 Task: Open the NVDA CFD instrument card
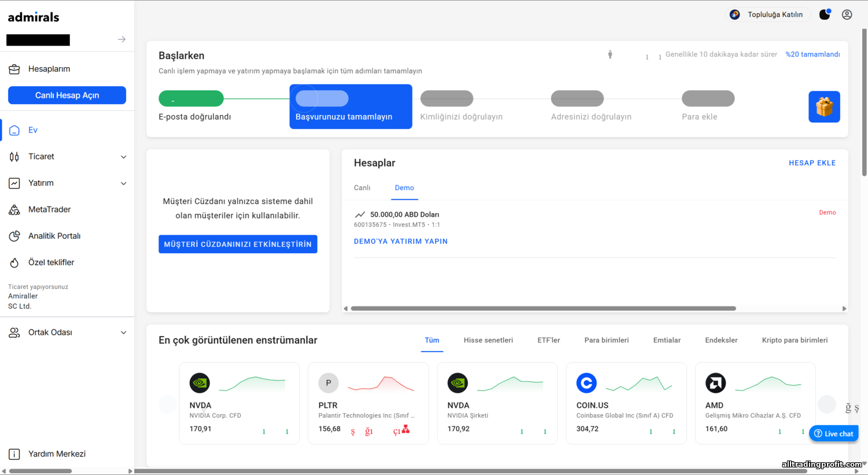(x=239, y=403)
